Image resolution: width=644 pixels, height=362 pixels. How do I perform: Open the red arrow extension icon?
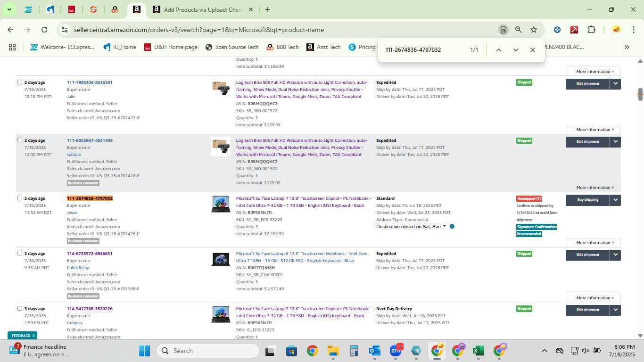point(574,30)
